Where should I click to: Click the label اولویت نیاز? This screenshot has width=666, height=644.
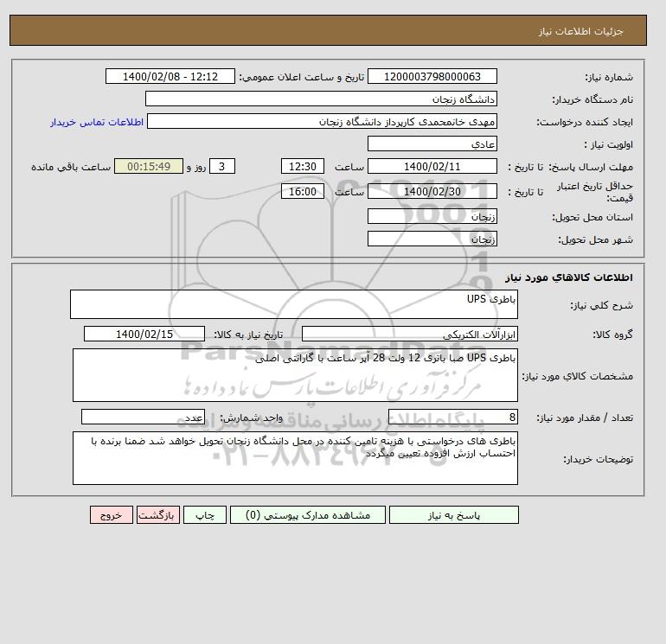point(609,144)
